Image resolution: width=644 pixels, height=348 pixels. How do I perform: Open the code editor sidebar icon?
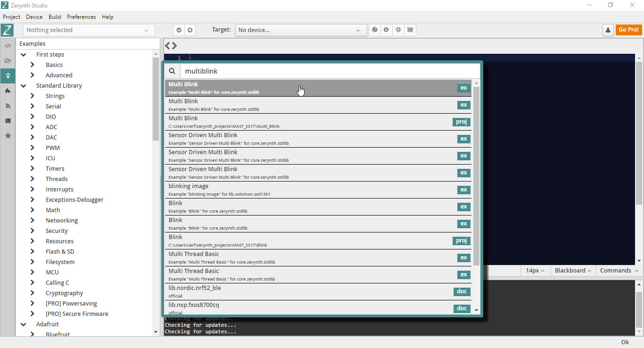tap(8, 46)
